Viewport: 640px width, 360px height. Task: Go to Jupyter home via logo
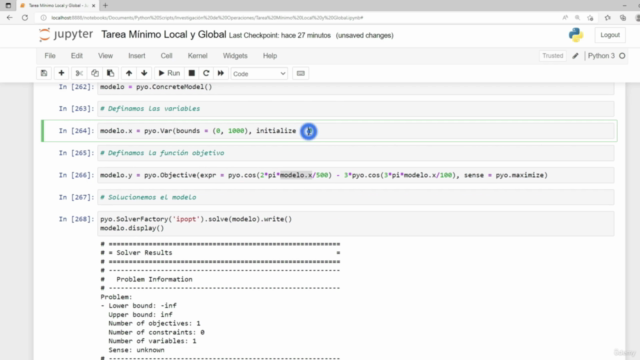[x=66, y=35]
